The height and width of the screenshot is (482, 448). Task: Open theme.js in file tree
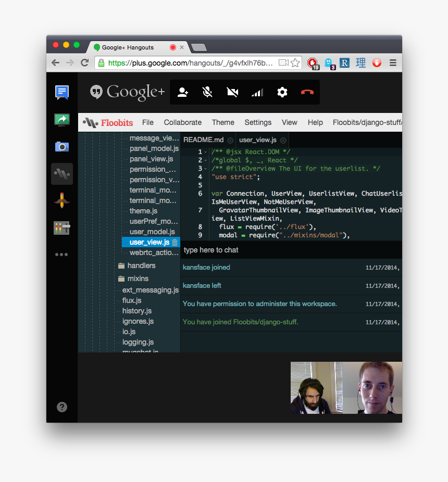(143, 211)
